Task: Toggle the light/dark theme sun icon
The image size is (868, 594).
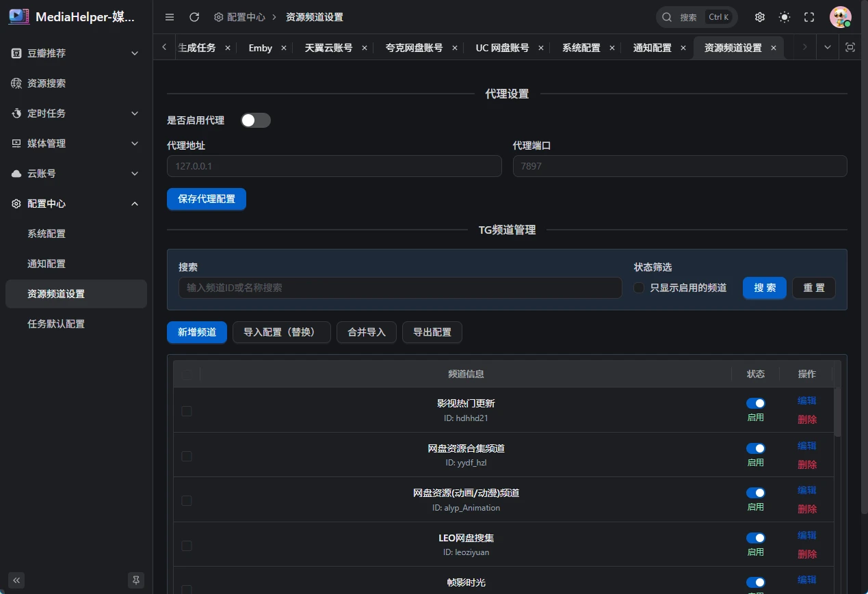Action: (785, 17)
